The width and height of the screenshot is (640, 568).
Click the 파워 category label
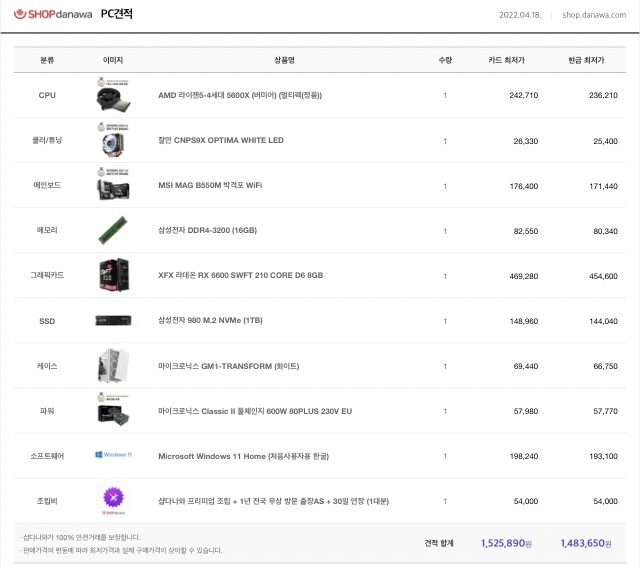47,411
